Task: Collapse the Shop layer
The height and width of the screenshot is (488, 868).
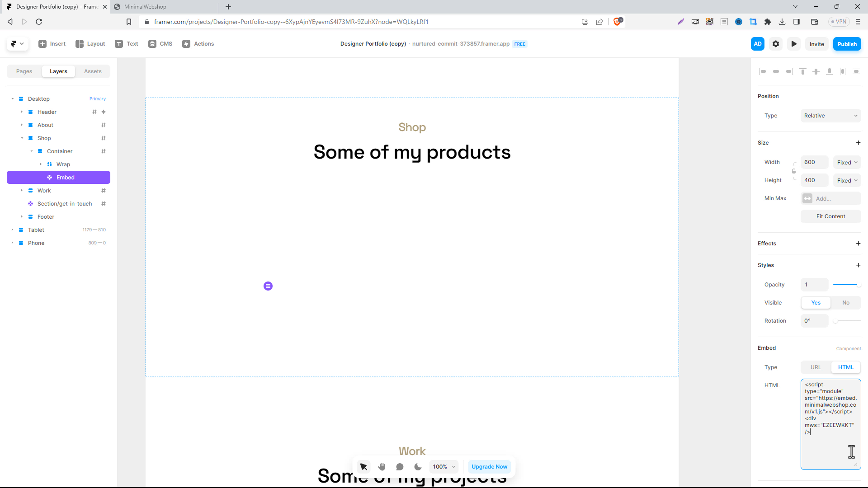Action: point(22,138)
